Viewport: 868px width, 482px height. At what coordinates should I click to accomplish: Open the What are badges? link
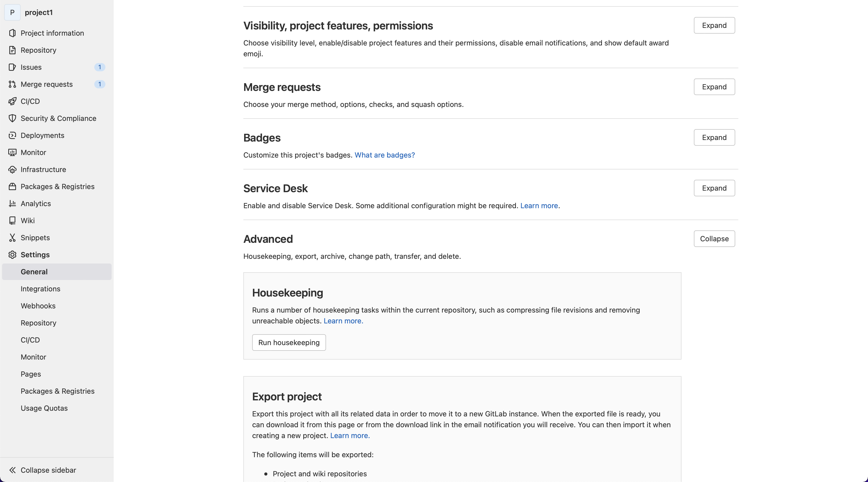click(x=385, y=155)
